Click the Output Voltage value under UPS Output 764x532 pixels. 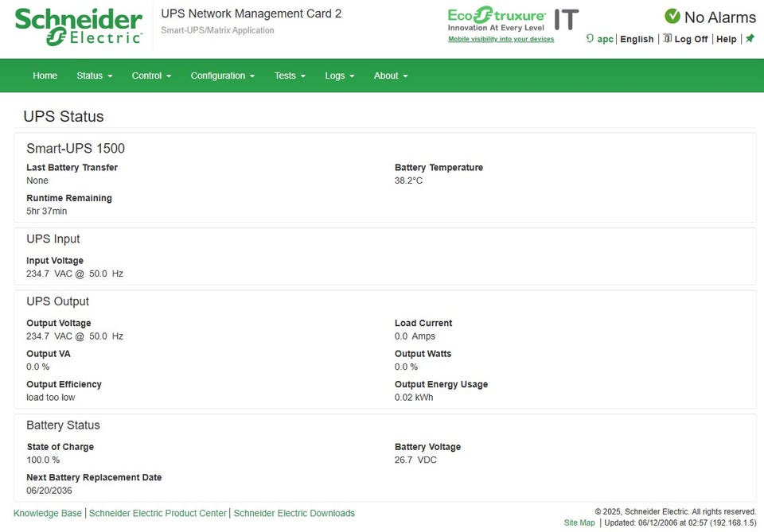pyautogui.click(x=75, y=336)
